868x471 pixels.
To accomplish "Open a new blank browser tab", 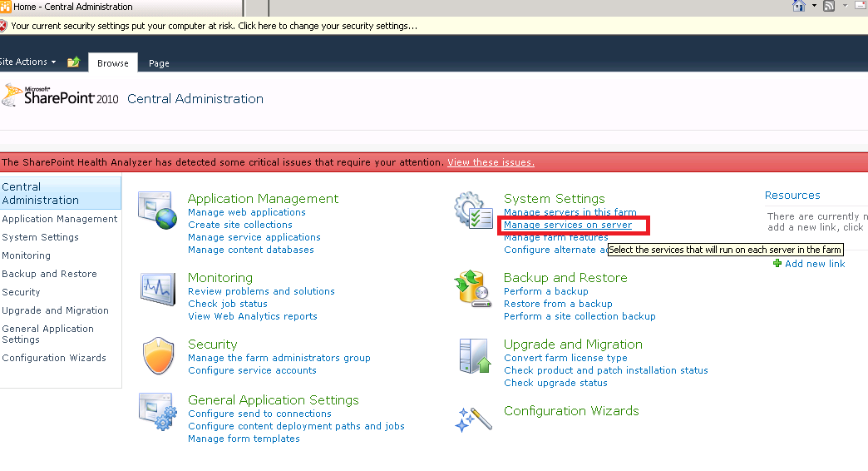I will click(257, 7).
